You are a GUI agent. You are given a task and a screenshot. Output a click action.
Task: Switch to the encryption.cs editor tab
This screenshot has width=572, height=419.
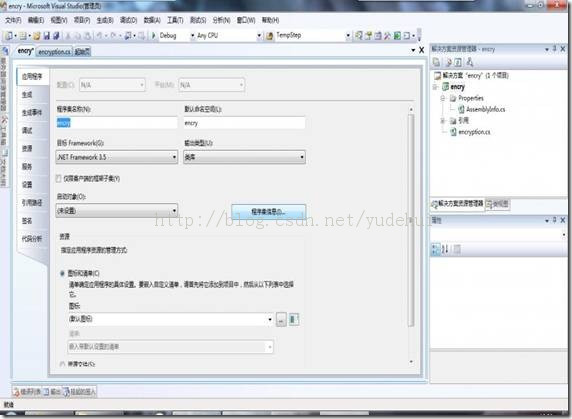coord(54,52)
